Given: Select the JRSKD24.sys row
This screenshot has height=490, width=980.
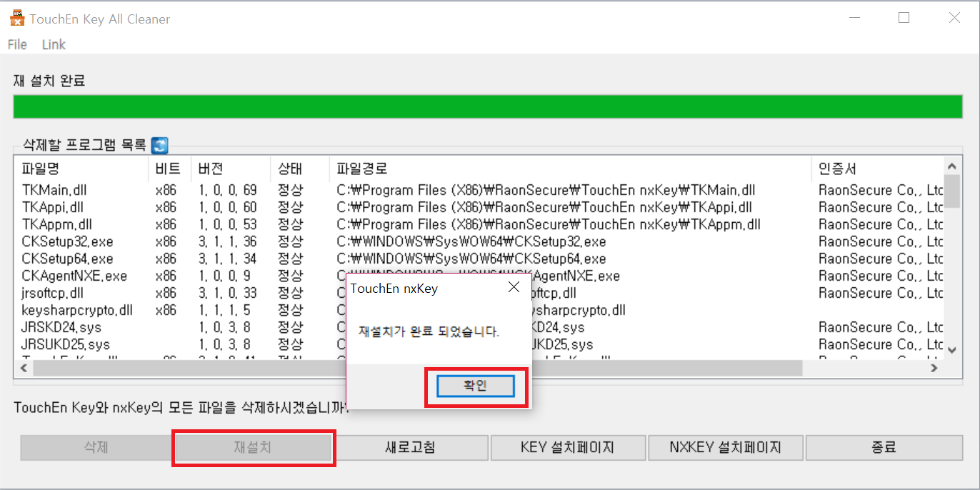Looking at the screenshot, I should [479, 327].
